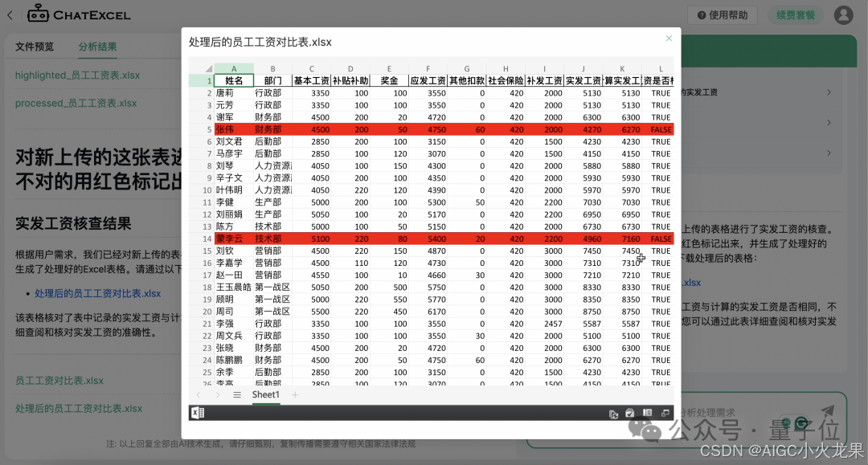Select column L header
The height and width of the screenshot is (465, 868).
pyautogui.click(x=659, y=68)
